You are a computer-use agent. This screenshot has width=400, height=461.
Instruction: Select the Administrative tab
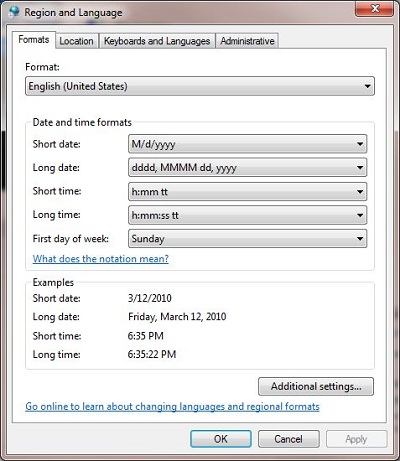click(x=247, y=41)
